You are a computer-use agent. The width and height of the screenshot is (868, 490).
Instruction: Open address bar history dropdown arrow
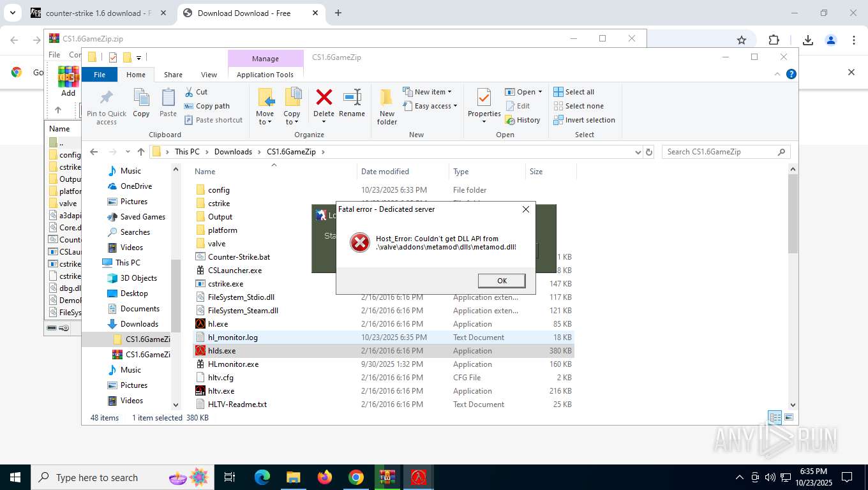[x=638, y=152]
